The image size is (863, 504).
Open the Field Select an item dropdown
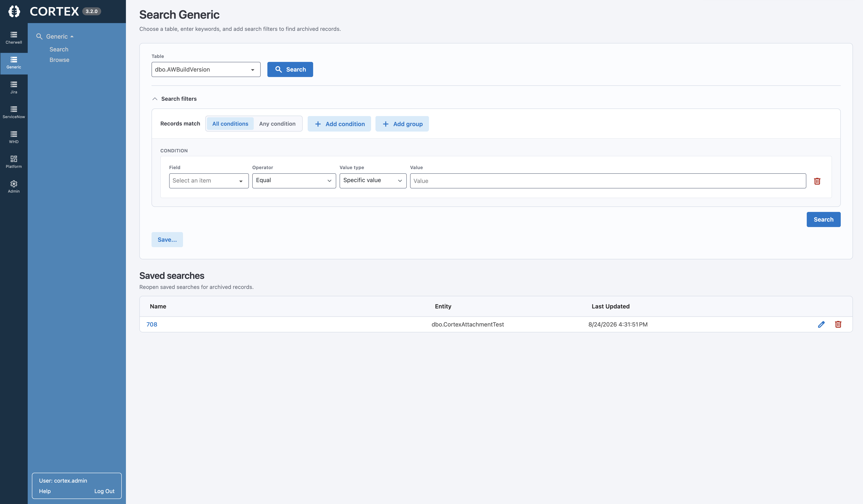tap(209, 181)
